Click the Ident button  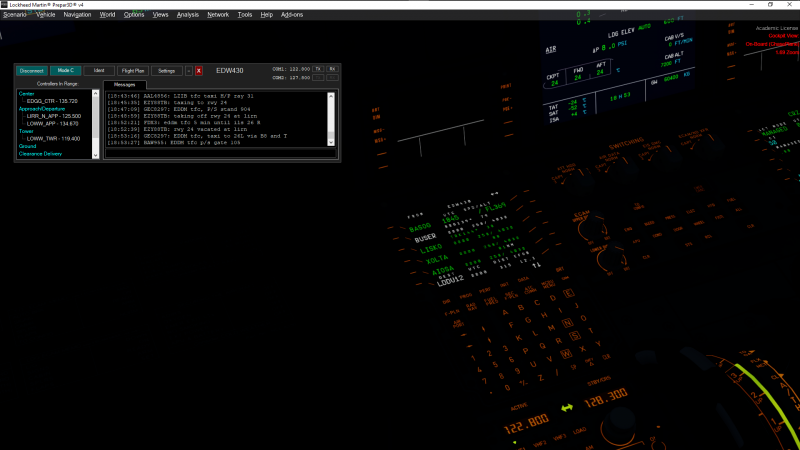coord(99,70)
